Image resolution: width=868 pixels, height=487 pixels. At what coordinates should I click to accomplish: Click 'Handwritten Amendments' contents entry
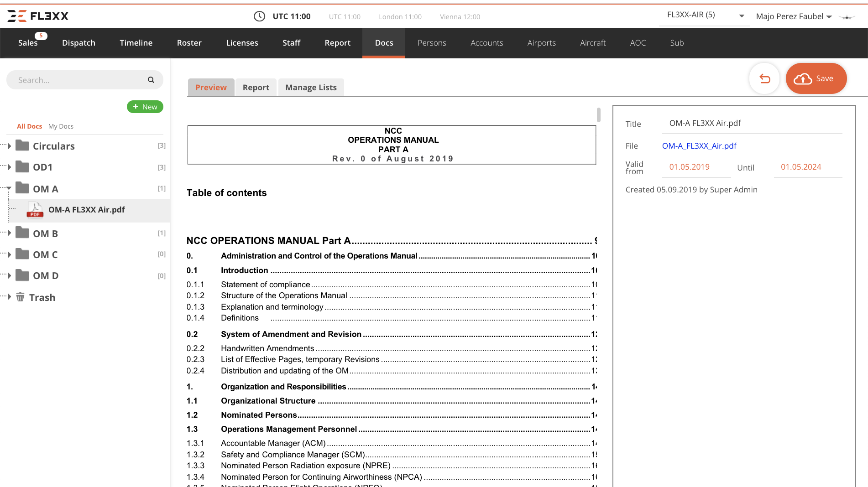pos(267,348)
